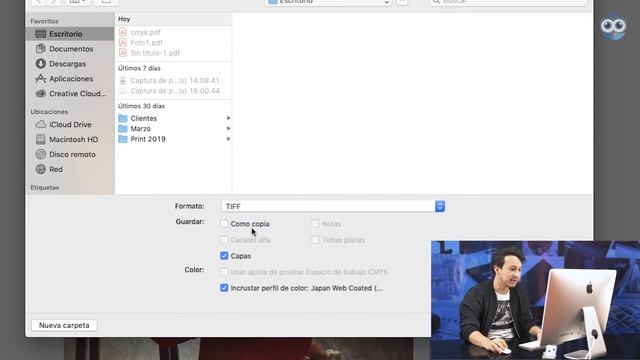Expand the Marzo folder arrow
This screenshot has width=640, height=360.
pyautogui.click(x=228, y=129)
